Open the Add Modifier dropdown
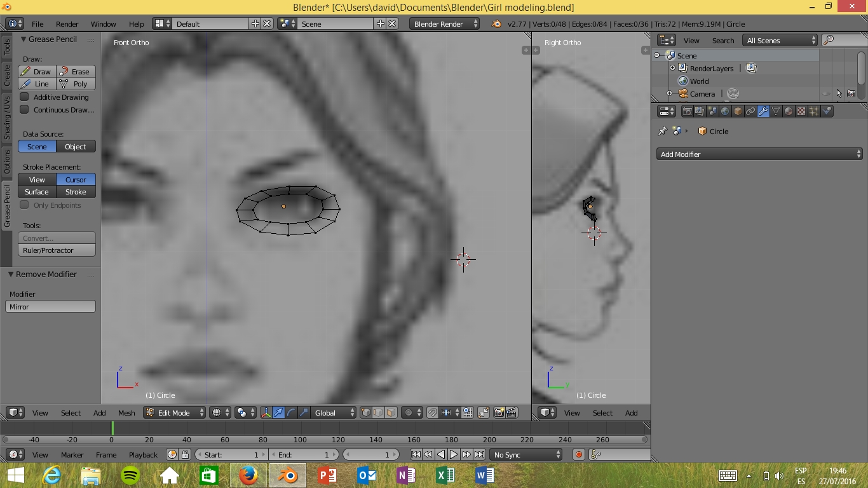 click(759, 154)
